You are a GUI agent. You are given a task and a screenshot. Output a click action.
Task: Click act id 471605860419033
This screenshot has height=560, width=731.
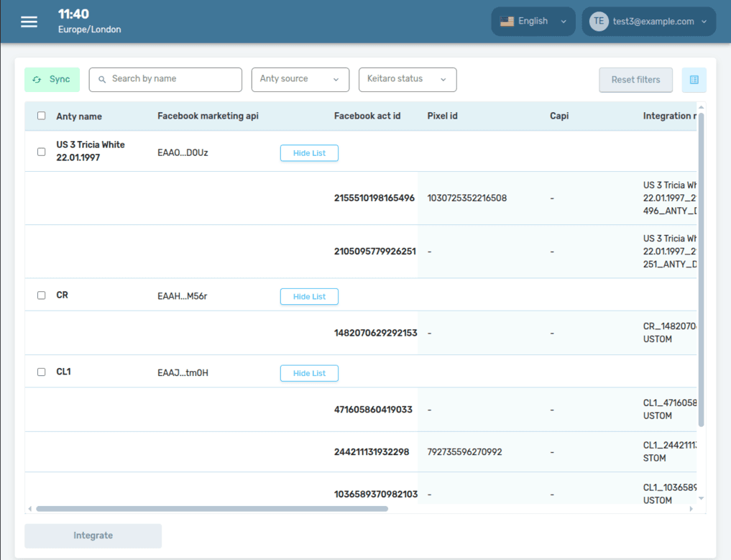pyautogui.click(x=374, y=409)
